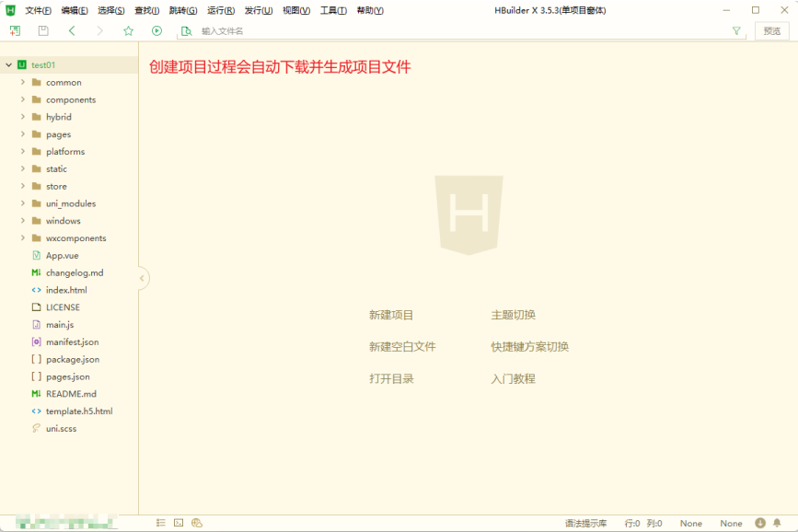798x532 pixels.
Task: Click the 行:0 列:0 cursor position indicator
Action: tap(643, 523)
